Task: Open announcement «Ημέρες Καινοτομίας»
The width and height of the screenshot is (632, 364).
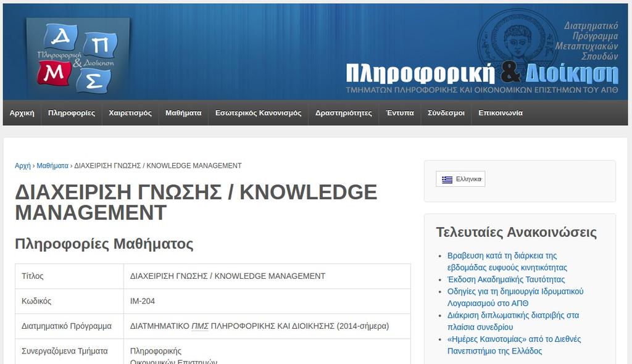Action: click(514, 345)
